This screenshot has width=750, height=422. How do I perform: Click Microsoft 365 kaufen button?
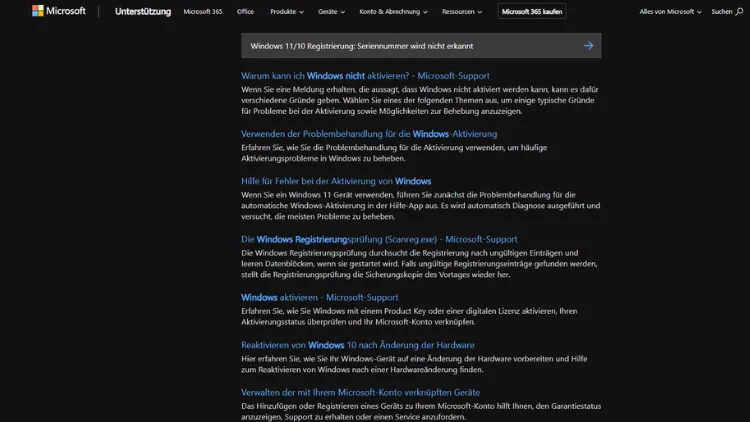point(532,11)
